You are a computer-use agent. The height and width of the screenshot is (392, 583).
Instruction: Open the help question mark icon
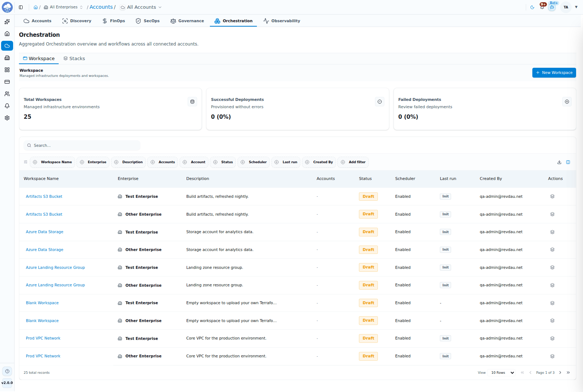point(7,371)
